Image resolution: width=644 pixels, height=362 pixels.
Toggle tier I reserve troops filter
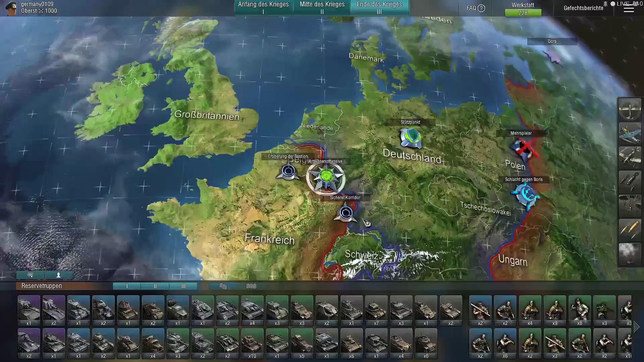pos(127,286)
